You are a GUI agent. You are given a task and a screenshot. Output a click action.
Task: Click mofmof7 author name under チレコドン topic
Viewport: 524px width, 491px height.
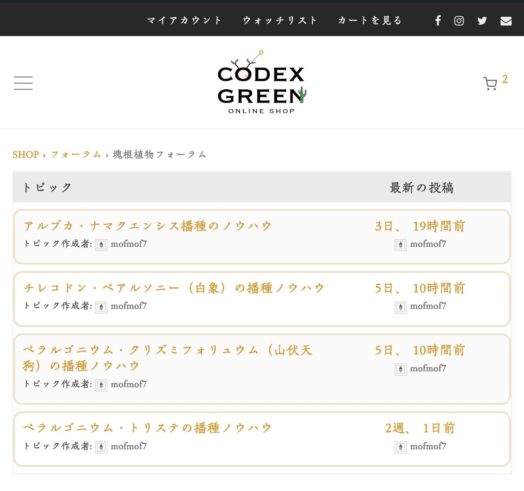point(129,306)
